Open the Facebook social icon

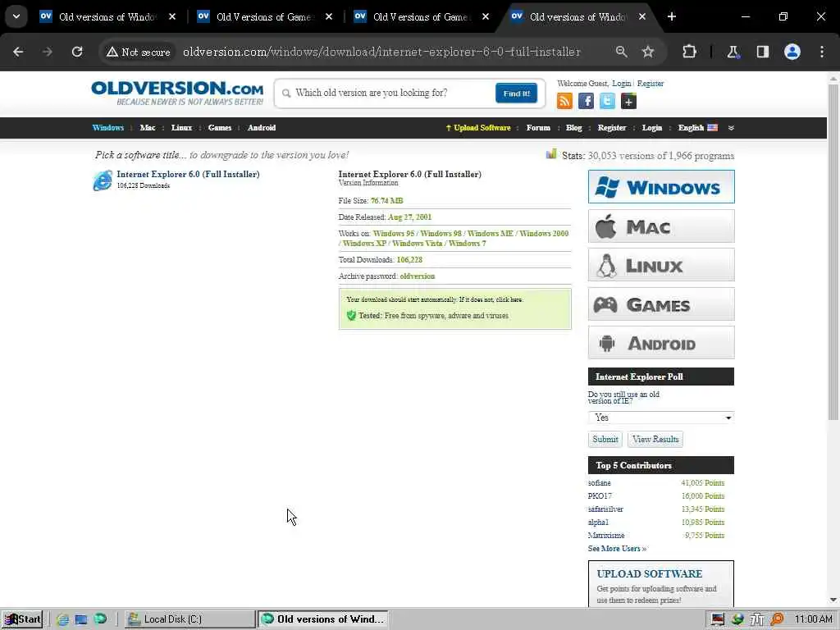point(586,101)
